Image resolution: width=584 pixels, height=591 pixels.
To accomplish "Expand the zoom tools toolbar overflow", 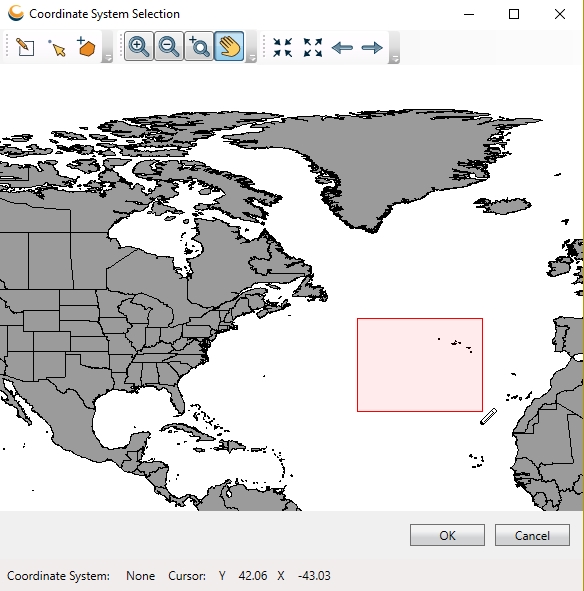I will pos(251,47).
